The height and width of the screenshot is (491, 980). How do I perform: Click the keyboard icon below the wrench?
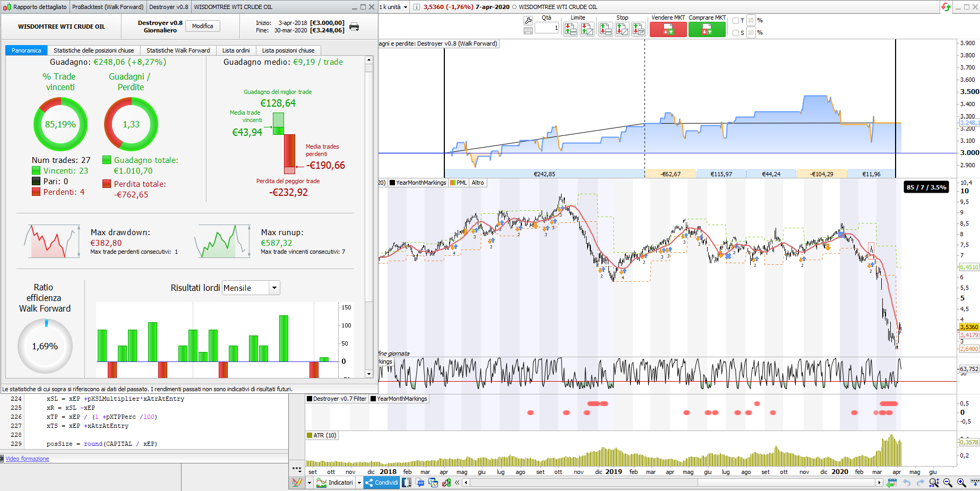pos(528,31)
